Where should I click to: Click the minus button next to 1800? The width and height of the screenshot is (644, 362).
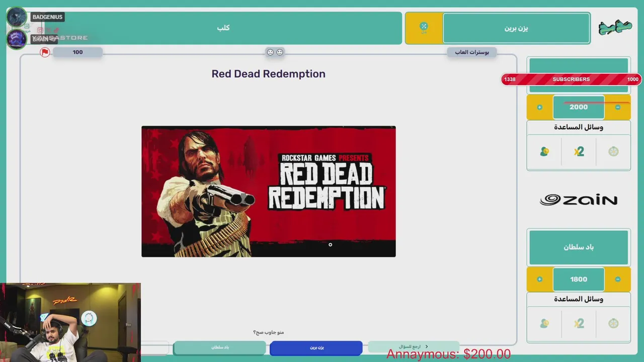[617, 280]
